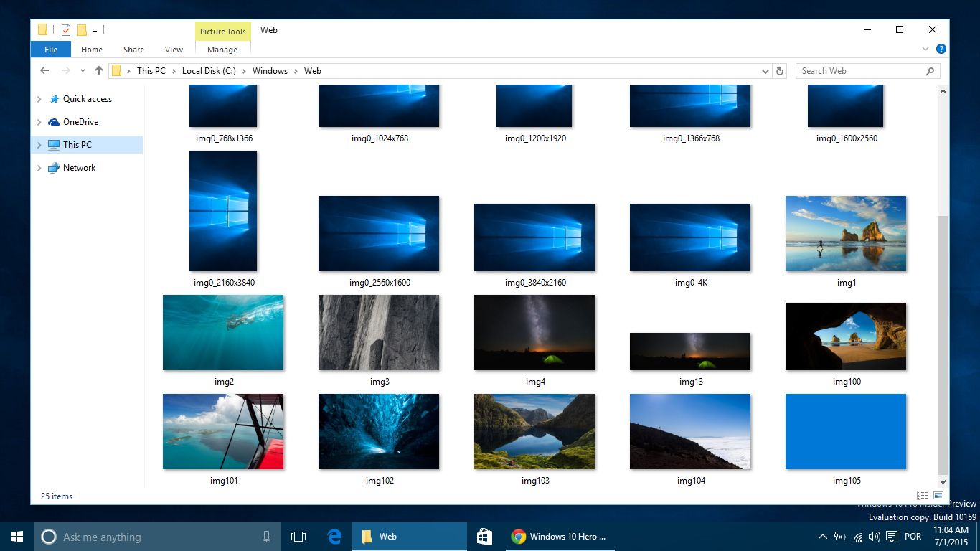Viewport: 980px width, 551px height.
Task: Click the folder icon in title bar
Action: (42, 30)
